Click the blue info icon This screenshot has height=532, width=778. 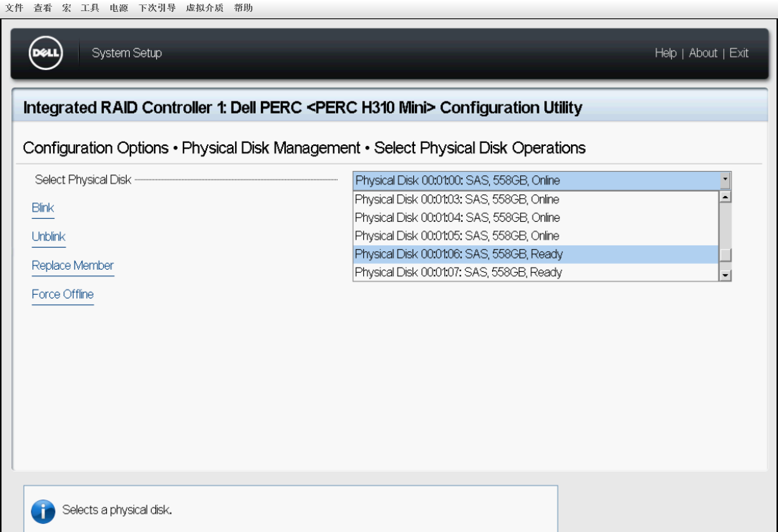(43, 511)
